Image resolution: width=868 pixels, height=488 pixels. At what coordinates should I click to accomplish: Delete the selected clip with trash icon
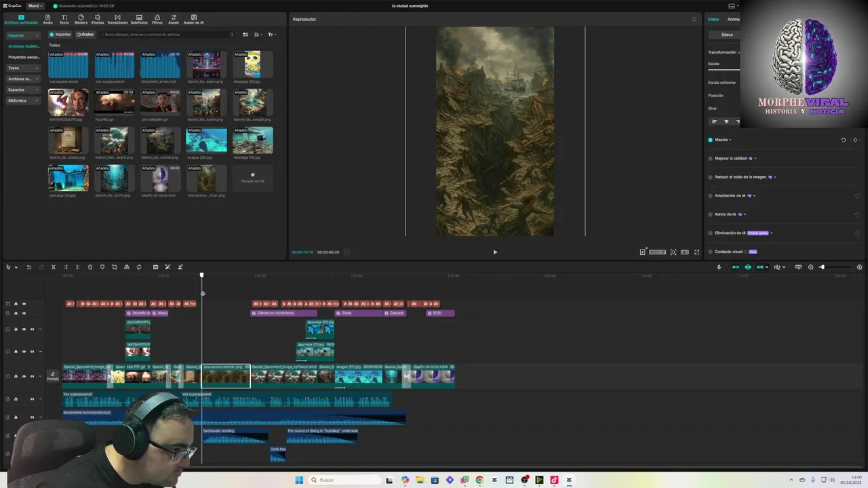coord(90,267)
